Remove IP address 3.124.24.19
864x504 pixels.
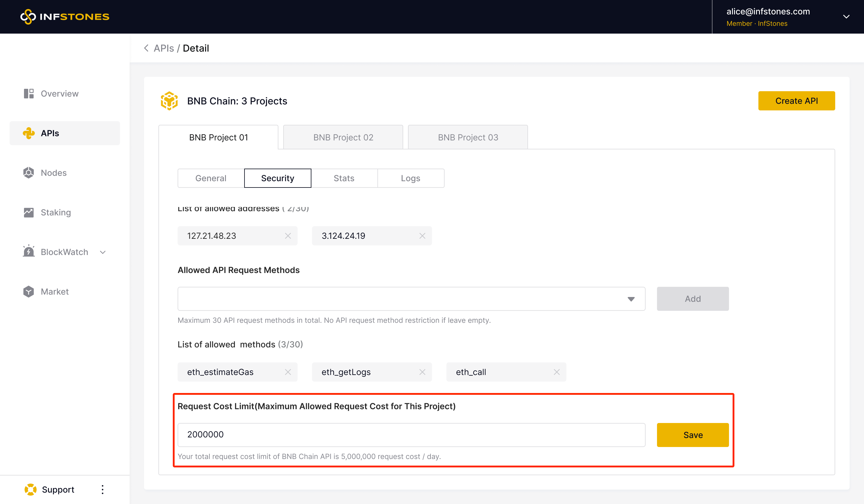422,236
